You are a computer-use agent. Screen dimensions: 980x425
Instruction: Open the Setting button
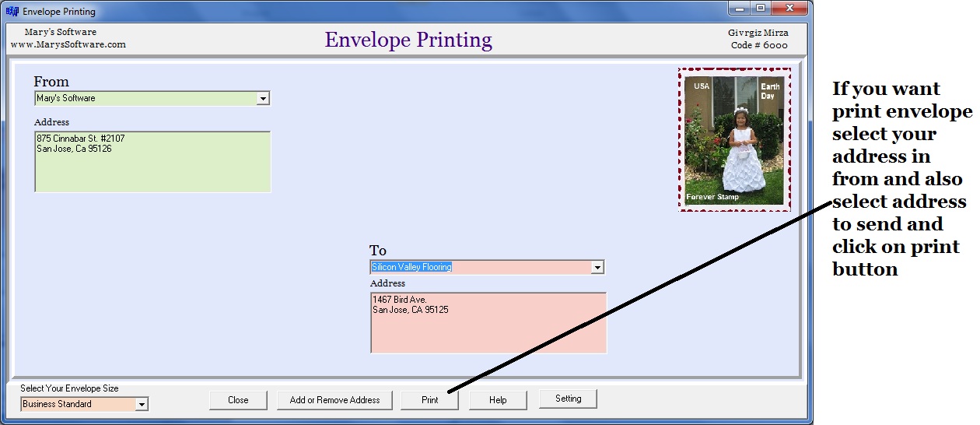coord(568,399)
